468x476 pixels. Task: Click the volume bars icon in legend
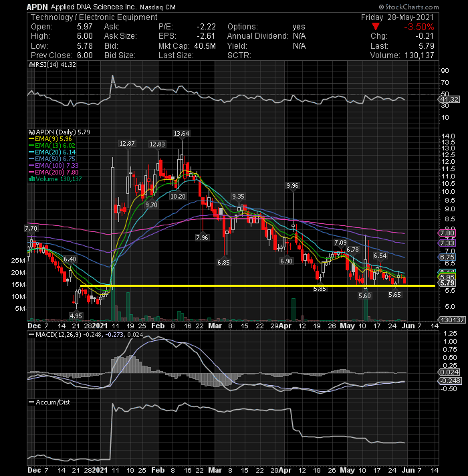click(31, 178)
